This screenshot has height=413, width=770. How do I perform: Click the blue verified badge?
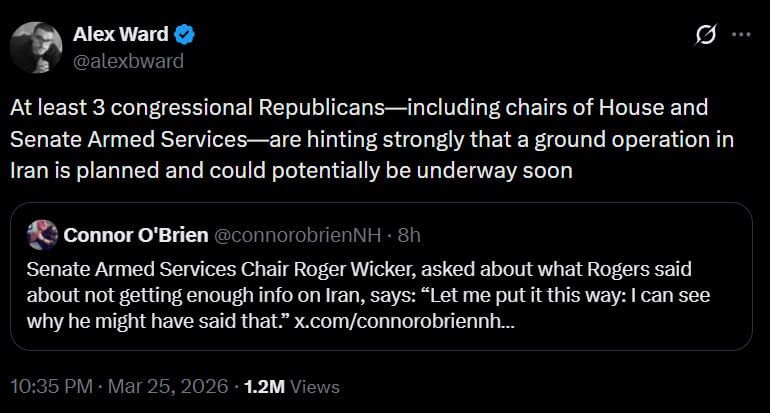click(x=185, y=35)
